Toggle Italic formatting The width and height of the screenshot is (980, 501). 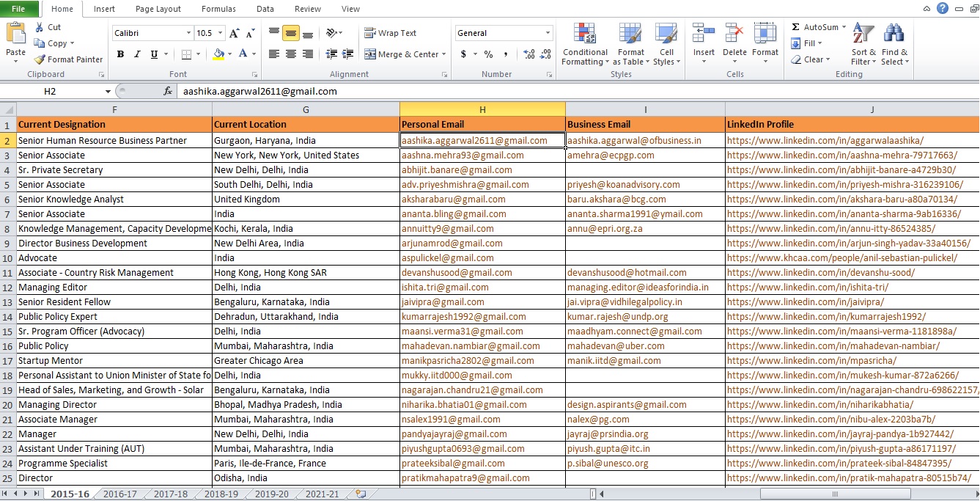(x=137, y=54)
